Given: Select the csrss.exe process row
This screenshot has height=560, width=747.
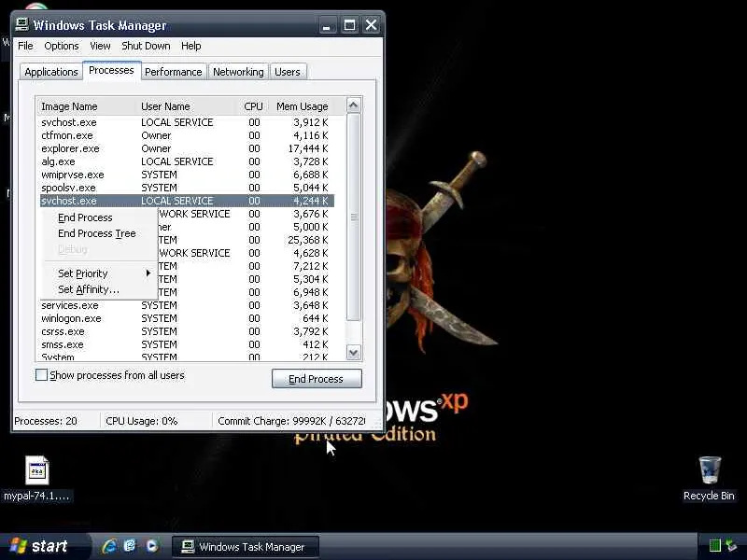Looking at the screenshot, I should click(x=187, y=331).
